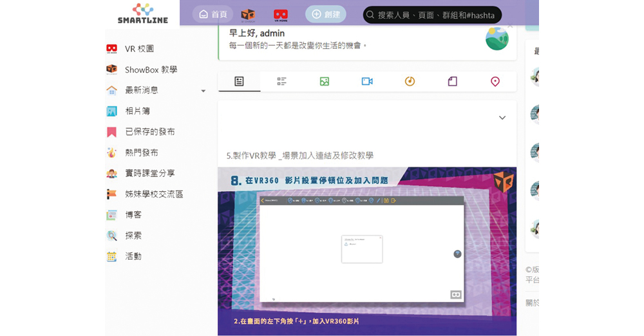Screen dimensions: 644x336
Task: Click the 創建 create button
Action: point(326,14)
